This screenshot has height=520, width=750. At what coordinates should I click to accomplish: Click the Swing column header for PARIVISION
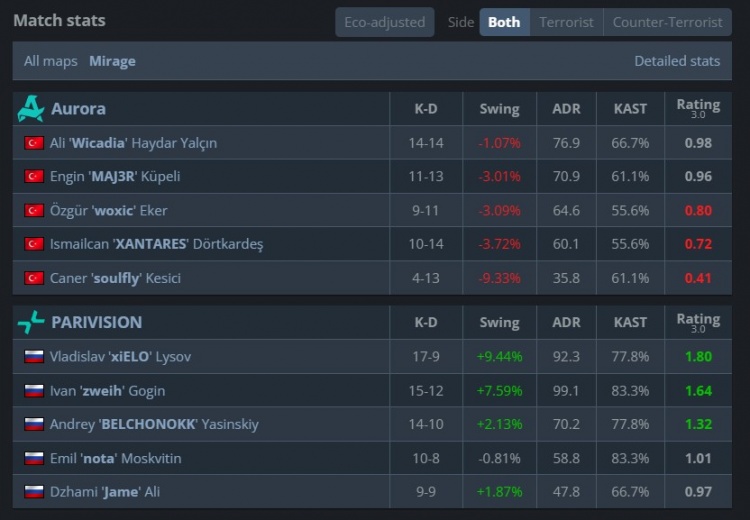[499, 323]
